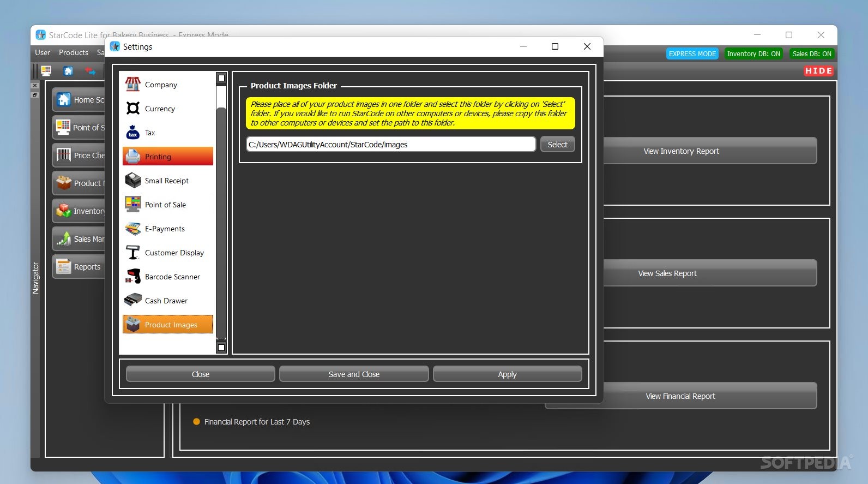Image resolution: width=868 pixels, height=484 pixels.
Task: Click the settings list scrollbar thumb
Action: click(x=221, y=224)
